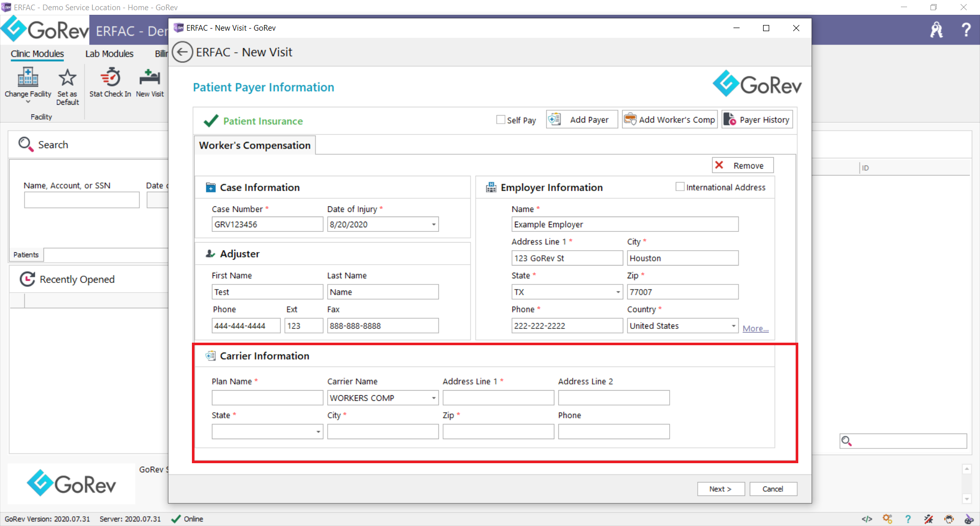Click the Adjuster First Name field
Viewport: 980px width, 526px height.
tap(267, 292)
